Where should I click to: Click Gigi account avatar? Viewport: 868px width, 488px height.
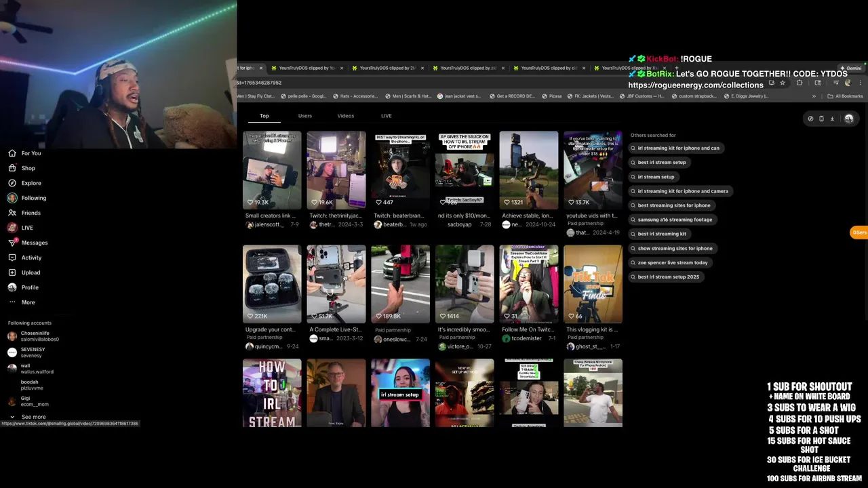click(x=12, y=401)
